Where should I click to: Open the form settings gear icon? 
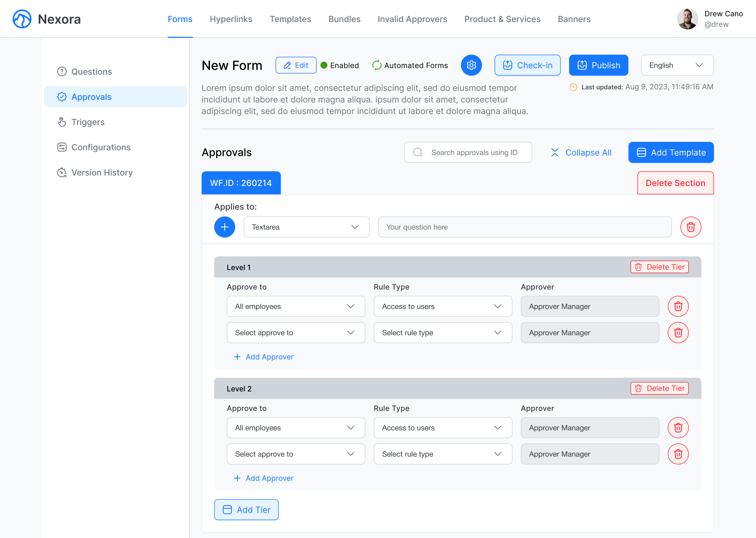pyautogui.click(x=471, y=65)
